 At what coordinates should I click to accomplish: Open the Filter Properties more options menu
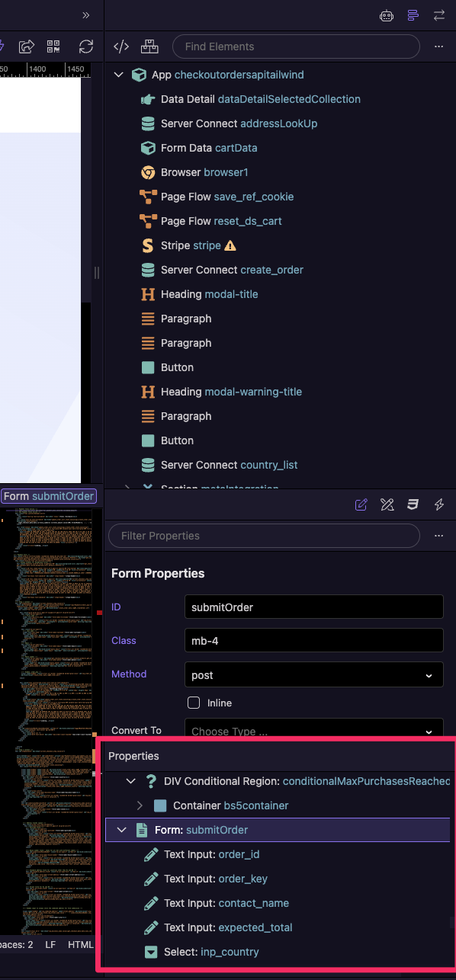pyautogui.click(x=438, y=536)
